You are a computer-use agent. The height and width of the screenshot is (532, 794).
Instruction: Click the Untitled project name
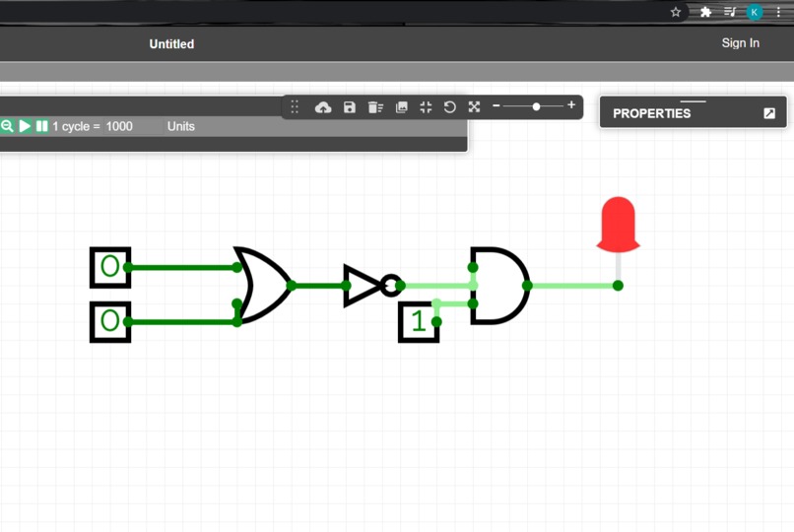pyautogui.click(x=171, y=44)
